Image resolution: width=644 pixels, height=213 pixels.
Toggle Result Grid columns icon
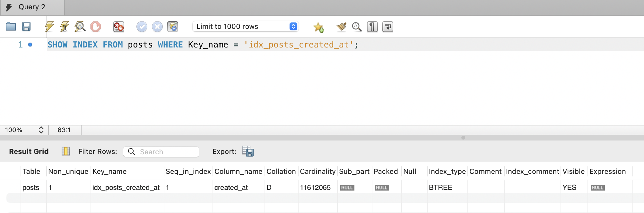tap(66, 151)
